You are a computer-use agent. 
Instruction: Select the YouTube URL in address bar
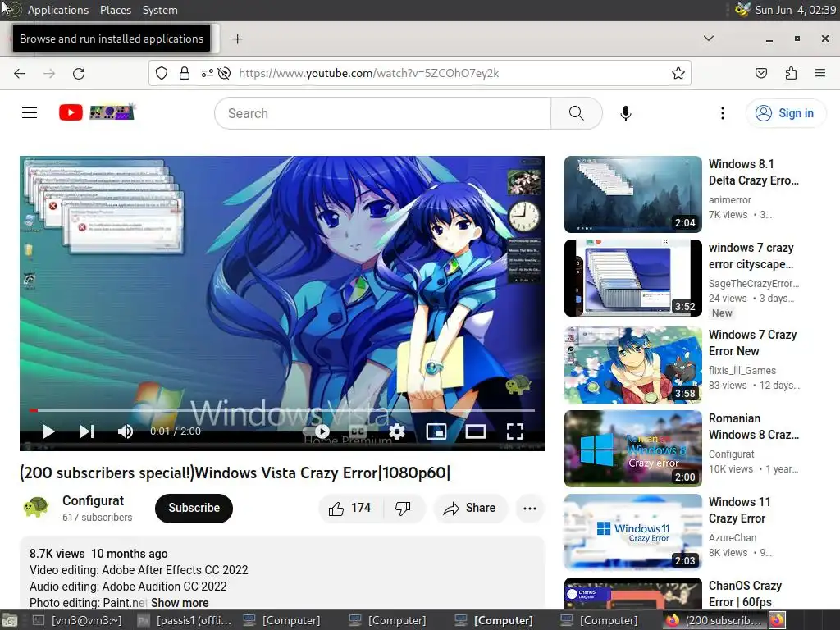368,73
